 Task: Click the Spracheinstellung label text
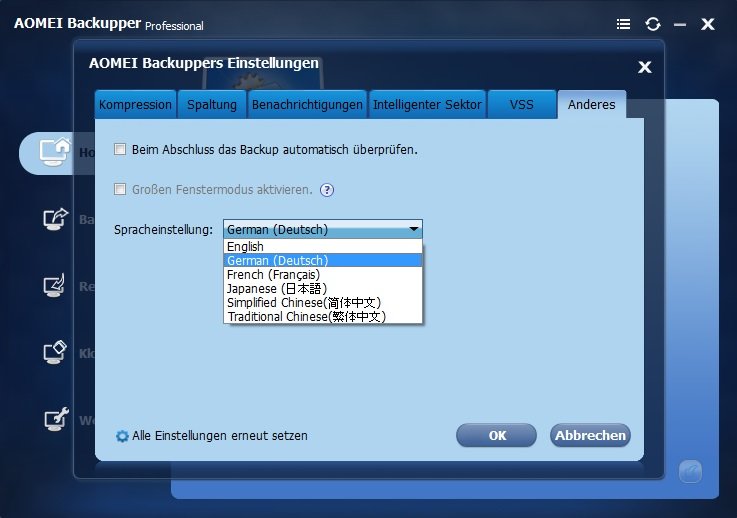163,230
